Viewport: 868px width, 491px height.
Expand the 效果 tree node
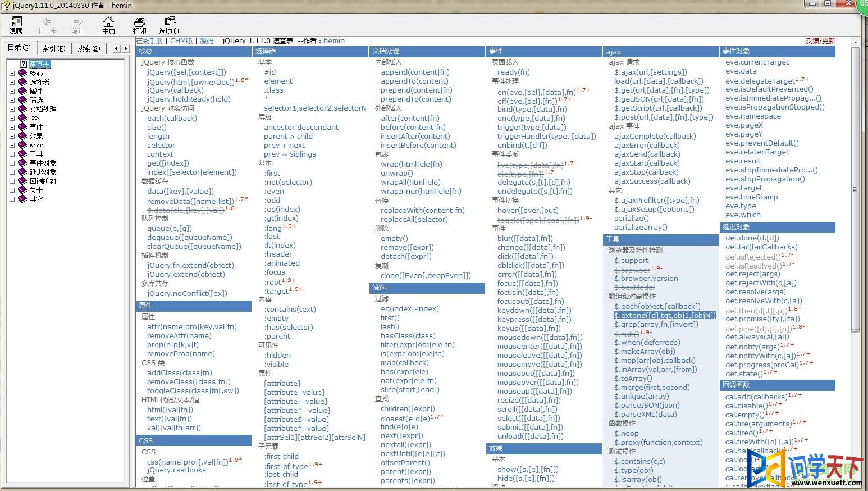click(12, 136)
